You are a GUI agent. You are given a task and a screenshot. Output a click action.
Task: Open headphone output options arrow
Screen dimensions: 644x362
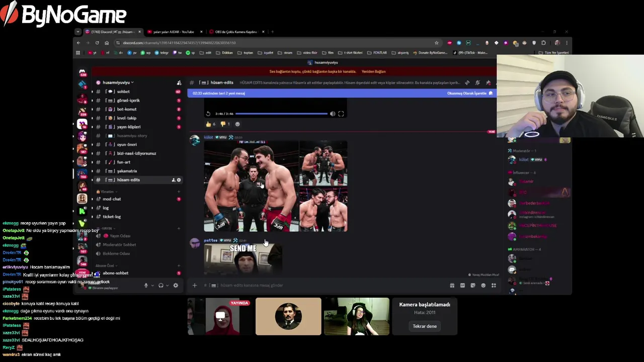pyautogui.click(x=167, y=286)
